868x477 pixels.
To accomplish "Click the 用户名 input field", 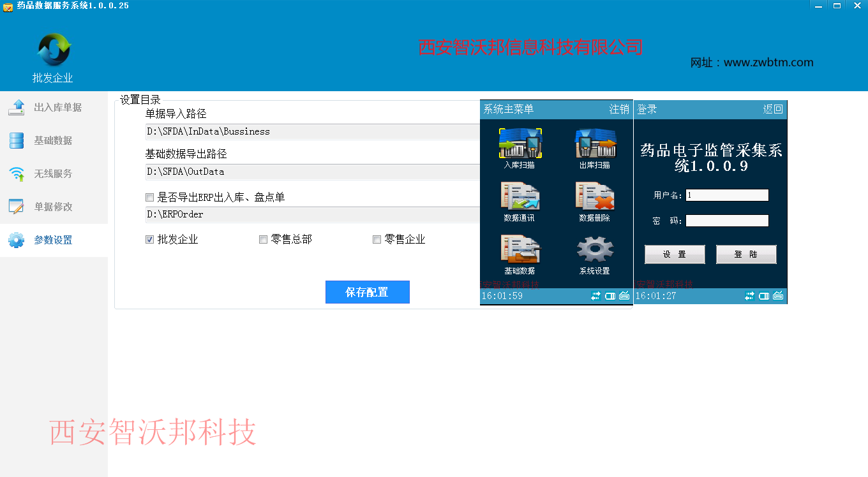I will [x=727, y=195].
